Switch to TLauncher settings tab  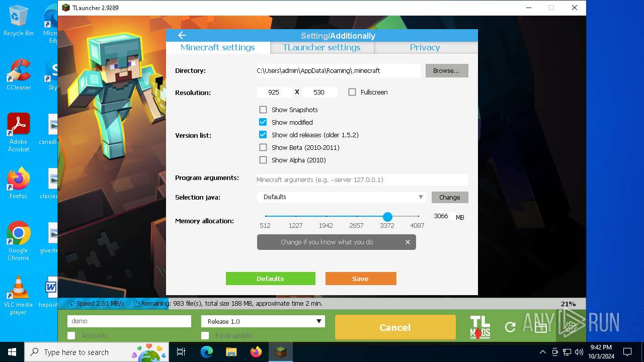[x=321, y=47]
